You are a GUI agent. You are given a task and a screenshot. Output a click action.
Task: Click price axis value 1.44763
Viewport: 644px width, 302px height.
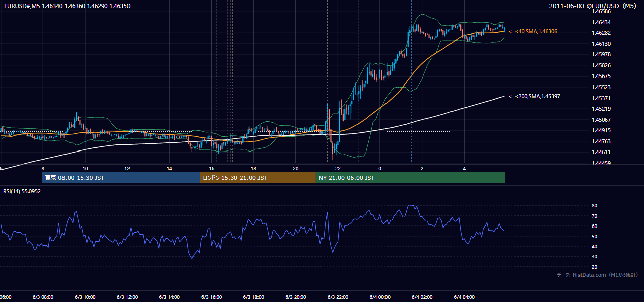pos(602,141)
